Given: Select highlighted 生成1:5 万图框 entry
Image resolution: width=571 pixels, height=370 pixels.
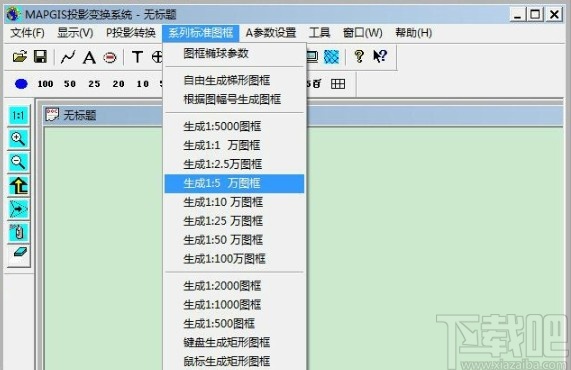Looking at the screenshot, I should coord(234,183).
